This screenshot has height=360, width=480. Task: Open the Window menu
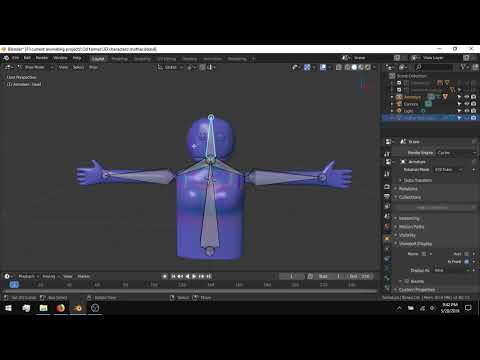(x=60, y=58)
